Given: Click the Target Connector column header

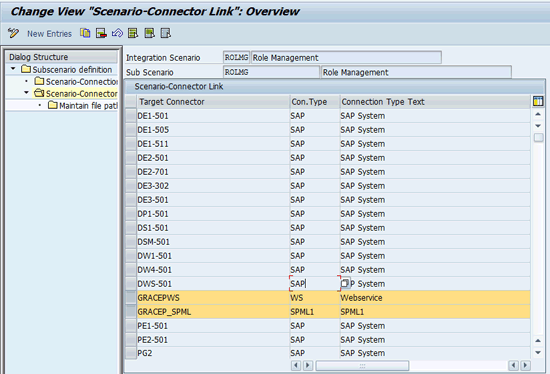Looking at the screenshot, I should pyautogui.click(x=213, y=102).
